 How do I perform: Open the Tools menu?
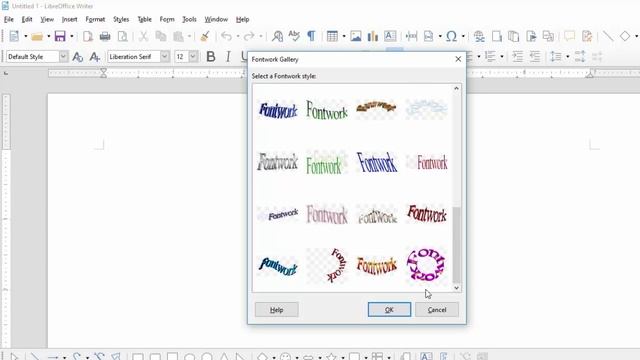(189, 19)
